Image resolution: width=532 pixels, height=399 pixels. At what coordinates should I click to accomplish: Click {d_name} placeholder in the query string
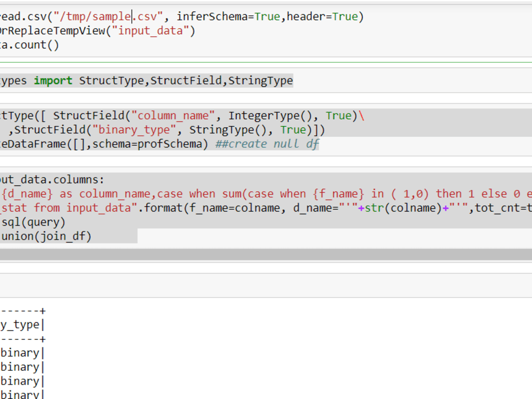tap(28, 194)
